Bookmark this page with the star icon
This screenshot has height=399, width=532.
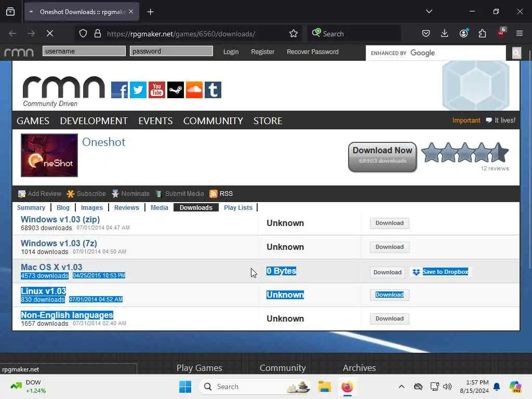pyautogui.click(x=294, y=34)
